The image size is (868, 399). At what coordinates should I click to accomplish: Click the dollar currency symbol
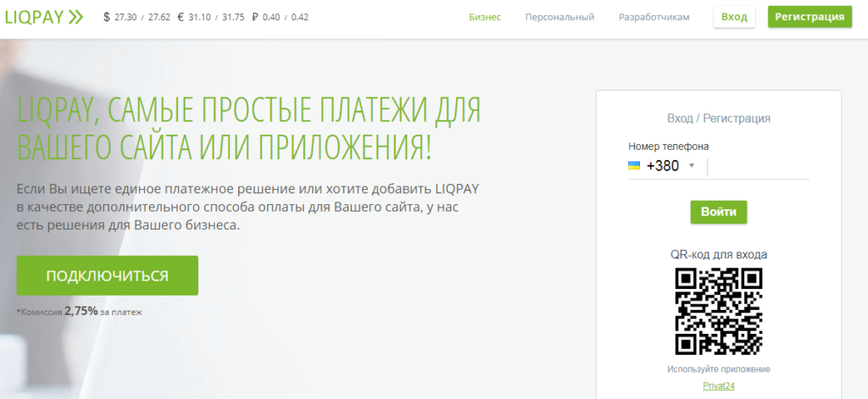click(x=107, y=17)
